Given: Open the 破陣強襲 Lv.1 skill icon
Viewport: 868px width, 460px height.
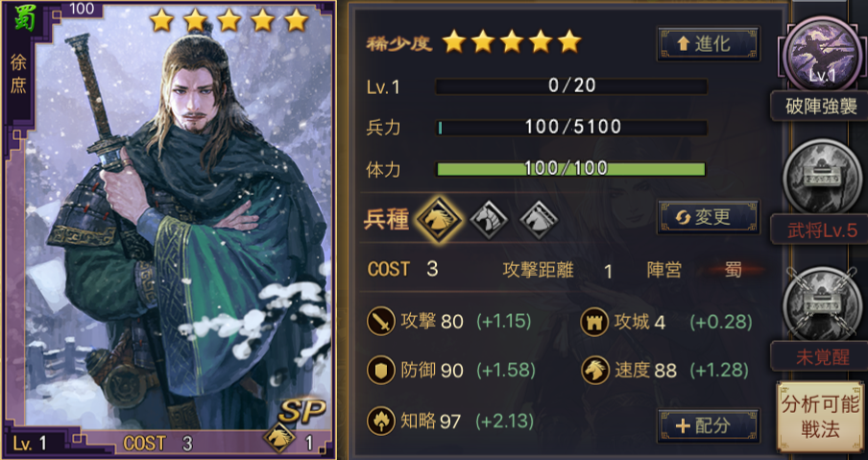Looking at the screenshot, I should 822,53.
